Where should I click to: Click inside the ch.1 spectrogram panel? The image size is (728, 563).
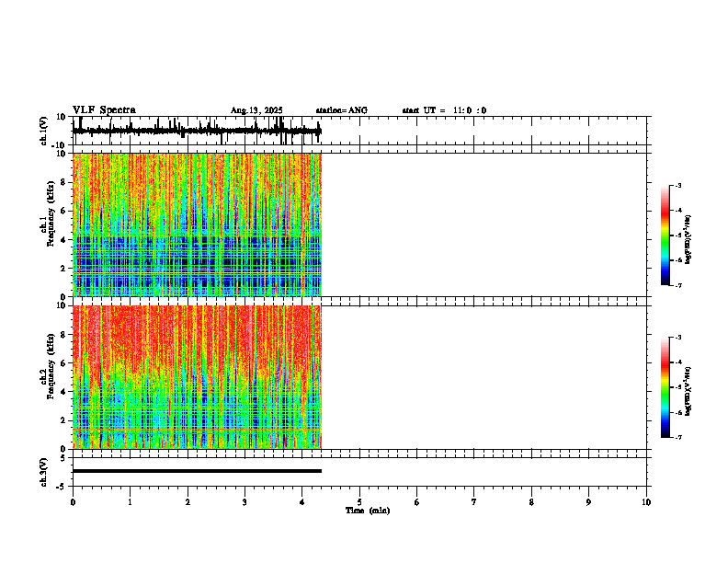tap(197, 224)
